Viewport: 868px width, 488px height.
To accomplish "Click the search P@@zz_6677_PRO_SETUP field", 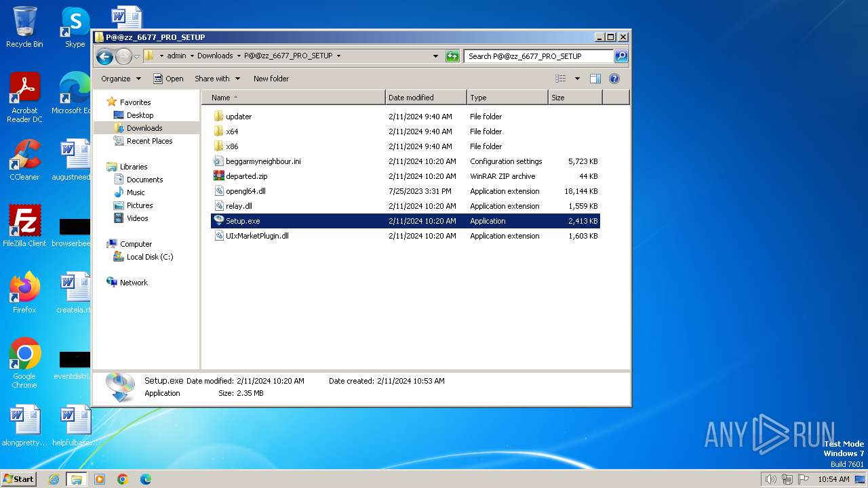I will point(539,56).
